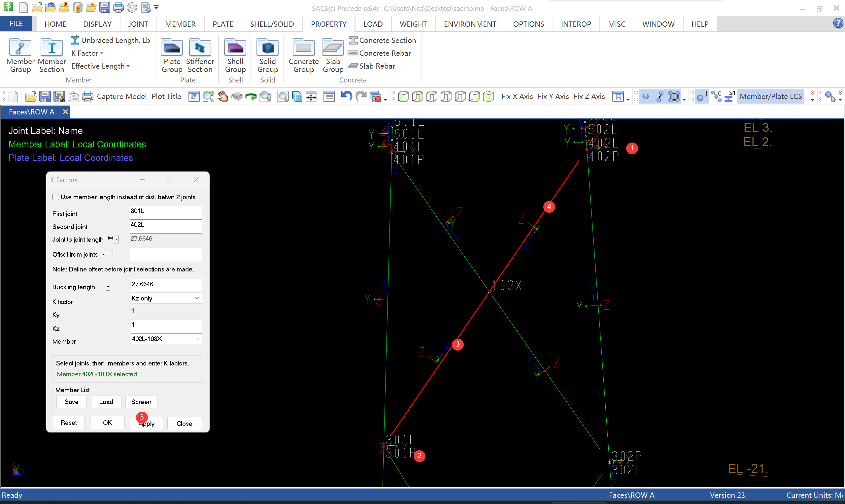Click the Undo arrow in toolbar

[x=346, y=96]
